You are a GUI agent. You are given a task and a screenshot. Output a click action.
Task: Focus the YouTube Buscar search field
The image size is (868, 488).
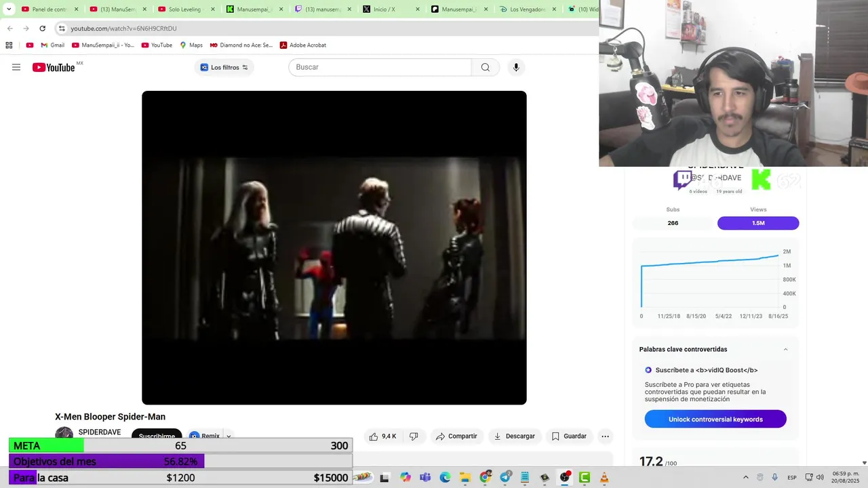click(380, 67)
